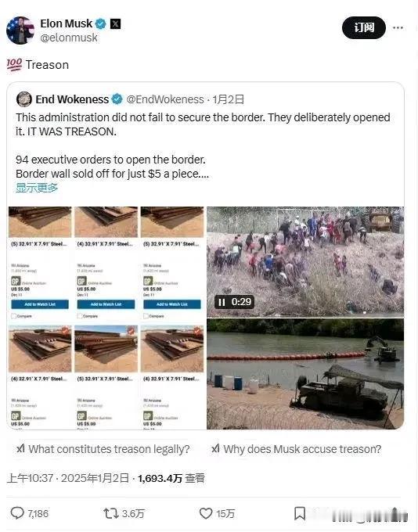Click the X affiliation badge icon

point(115,23)
